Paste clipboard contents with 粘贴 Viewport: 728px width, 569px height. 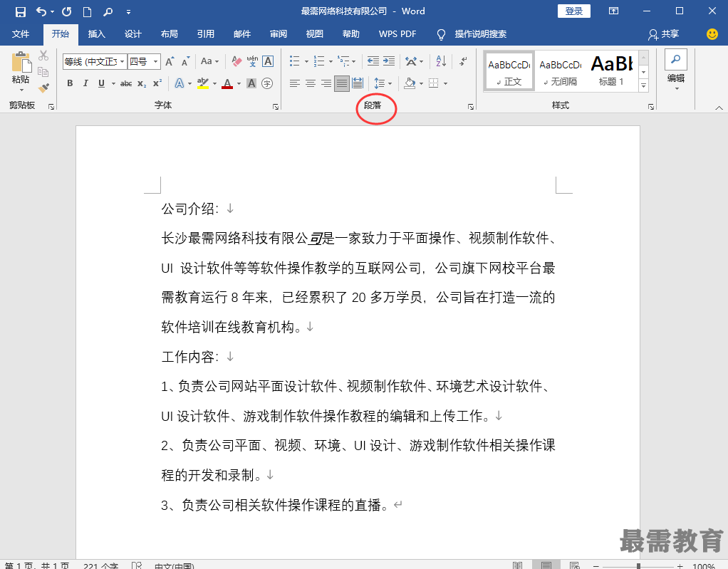(x=21, y=70)
